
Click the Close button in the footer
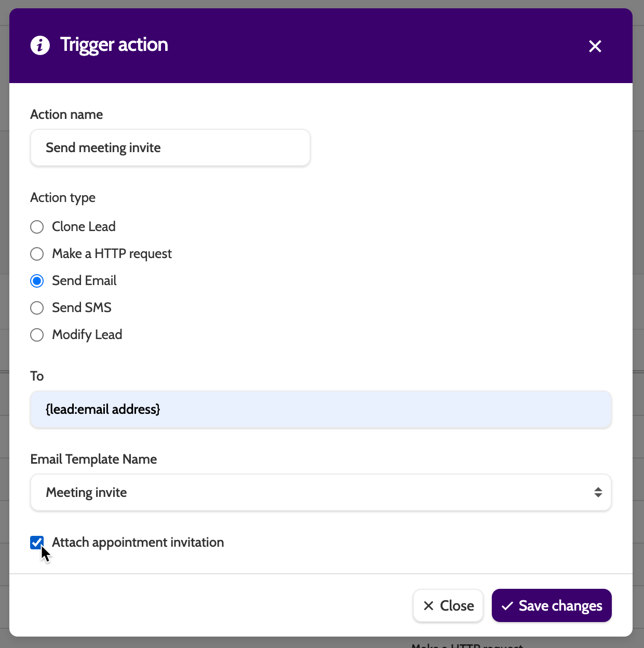click(448, 605)
